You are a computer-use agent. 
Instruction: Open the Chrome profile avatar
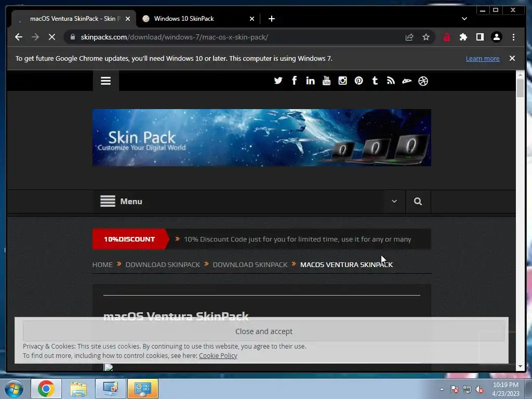(x=496, y=37)
